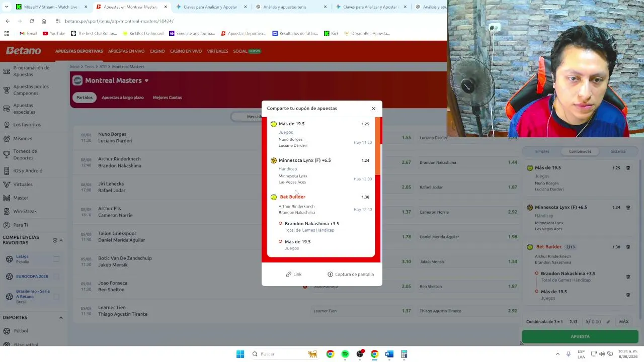This screenshot has height=362, width=644.
Task: Open the Misiones sidebar icon
Action: point(7,138)
